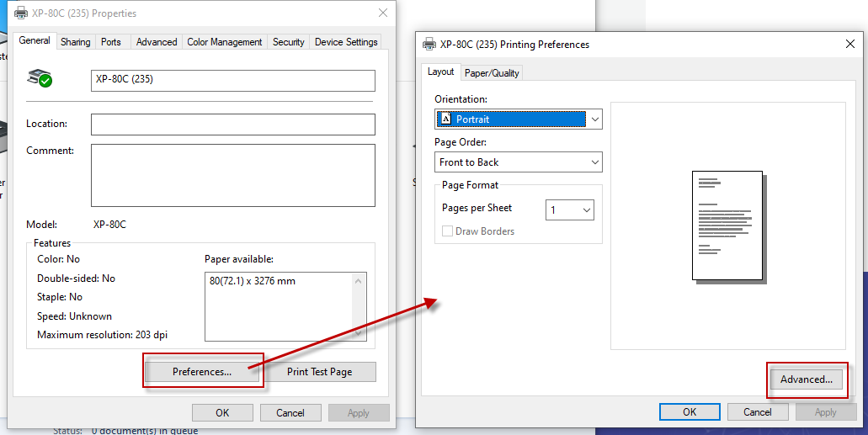The width and height of the screenshot is (868, 435).
Task: Close the Printing Preferences dialog
Action: [x=850, y=44]
